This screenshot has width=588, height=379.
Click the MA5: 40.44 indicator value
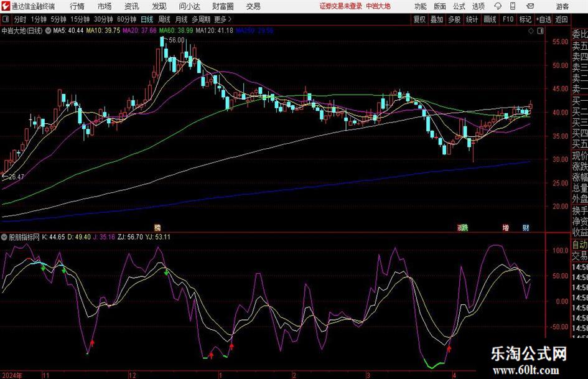[68, 30]
